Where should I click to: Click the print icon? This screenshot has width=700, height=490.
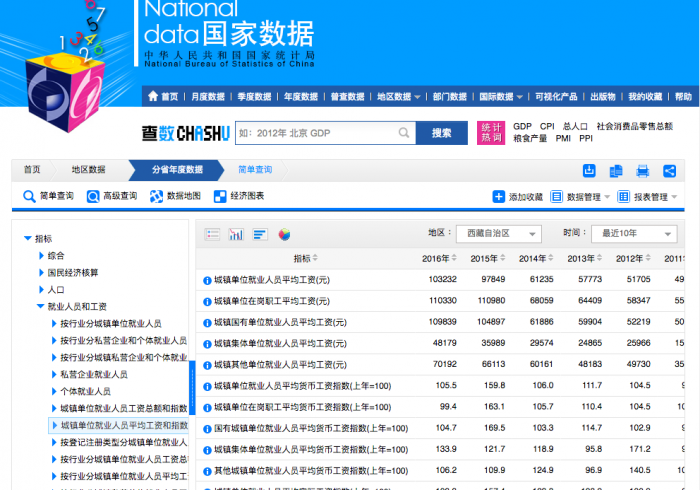coord(643,170)
